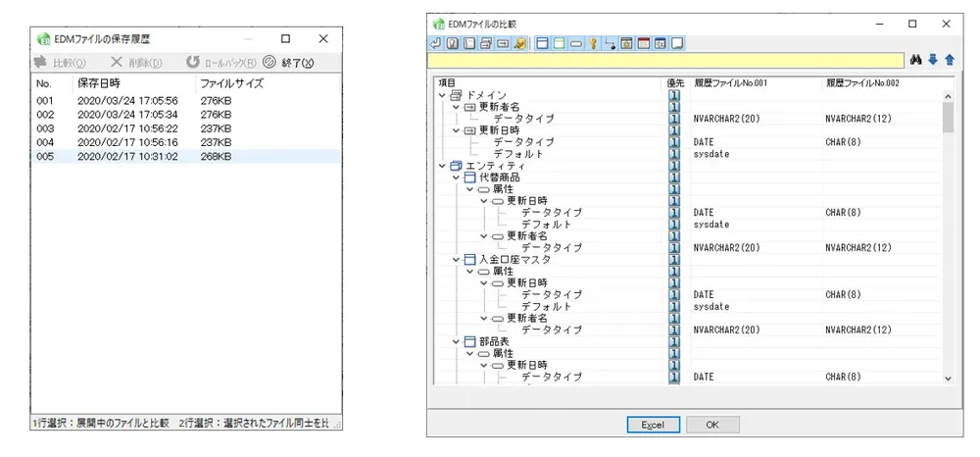Click 終了(X) in the save history toolbar

click(288, 63)
